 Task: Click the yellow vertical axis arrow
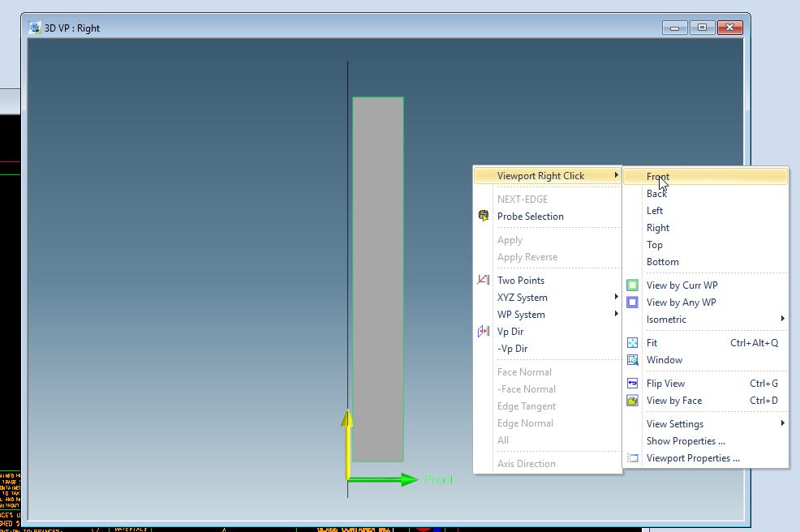(347, 444)
